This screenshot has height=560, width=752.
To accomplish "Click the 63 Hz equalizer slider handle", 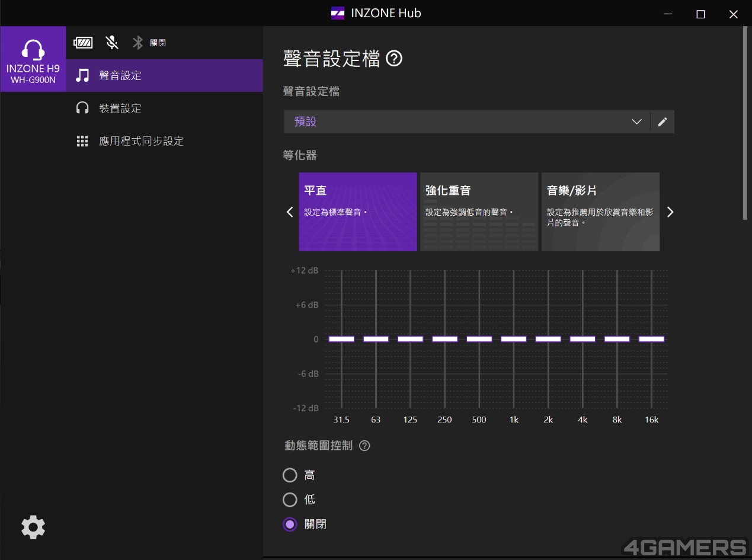I will (x=376, y=339).
